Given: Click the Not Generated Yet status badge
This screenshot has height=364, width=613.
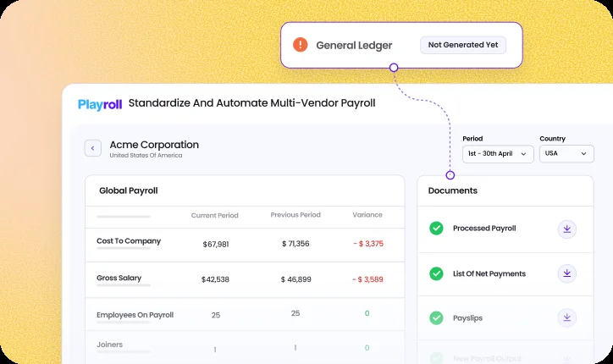Looking at the screenshot, I should pyautogui.click(x=463, y=45).
